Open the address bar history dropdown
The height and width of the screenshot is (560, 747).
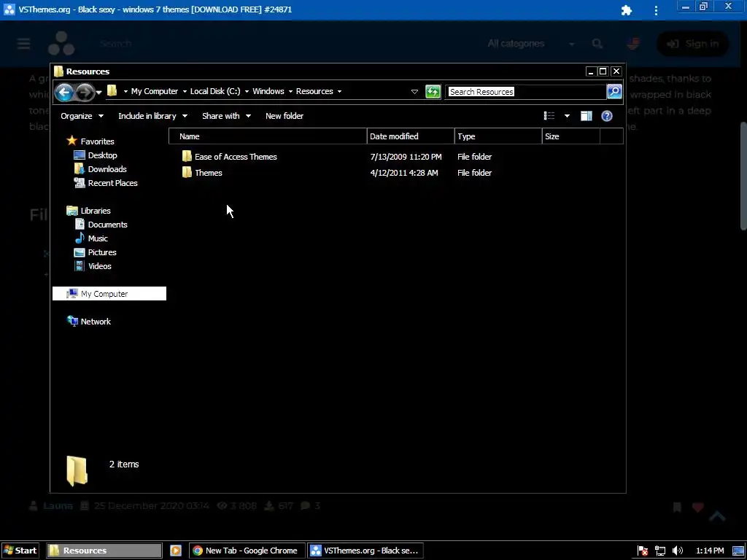tap(414, 91)
